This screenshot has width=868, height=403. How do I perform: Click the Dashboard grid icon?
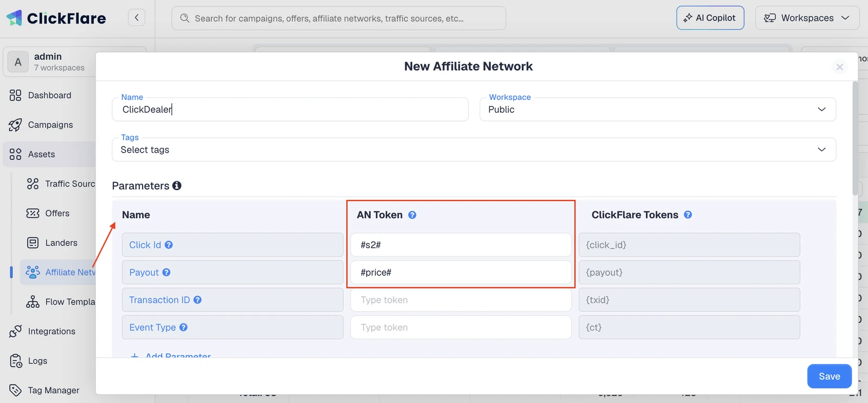coord(15,96)
